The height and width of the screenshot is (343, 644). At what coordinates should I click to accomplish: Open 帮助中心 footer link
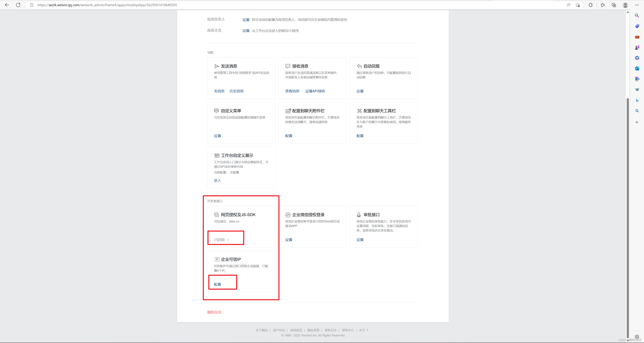pos(348,330)
